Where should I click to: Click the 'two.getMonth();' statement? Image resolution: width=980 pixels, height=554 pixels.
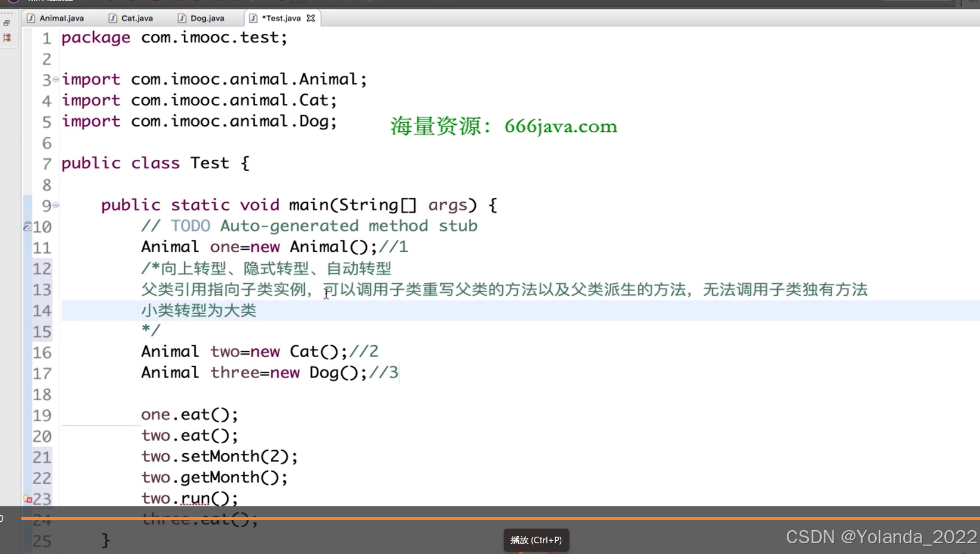(x=215, y=477)
